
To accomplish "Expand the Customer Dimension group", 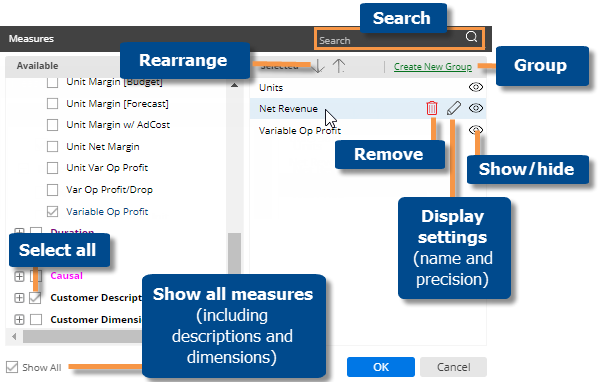I will click(19, 319).
